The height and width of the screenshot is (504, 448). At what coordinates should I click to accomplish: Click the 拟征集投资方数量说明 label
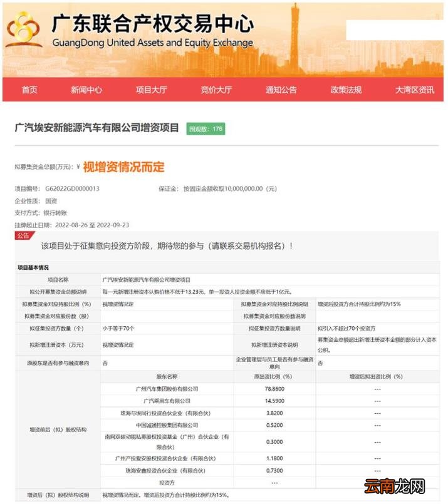[x=274, y=328]
